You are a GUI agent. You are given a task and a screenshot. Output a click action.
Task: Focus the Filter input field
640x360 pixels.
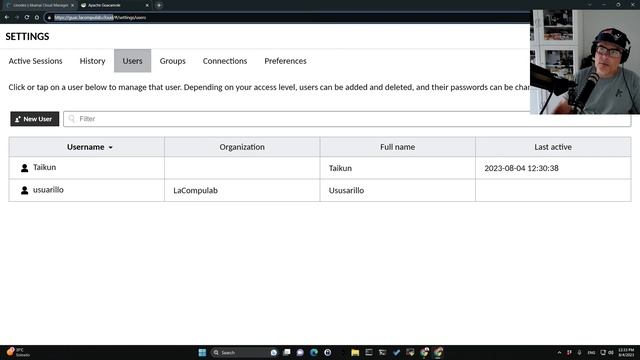point(347,119)
